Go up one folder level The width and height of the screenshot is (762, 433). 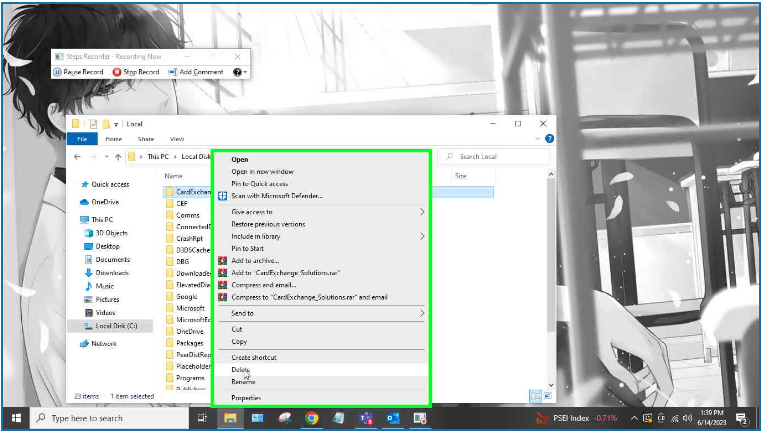click(x=118, y=156)
